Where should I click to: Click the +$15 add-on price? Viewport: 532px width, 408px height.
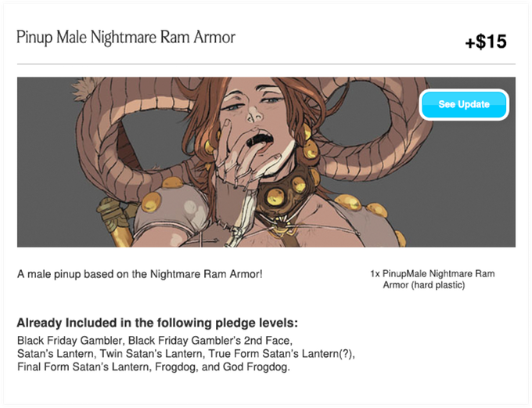486,42
